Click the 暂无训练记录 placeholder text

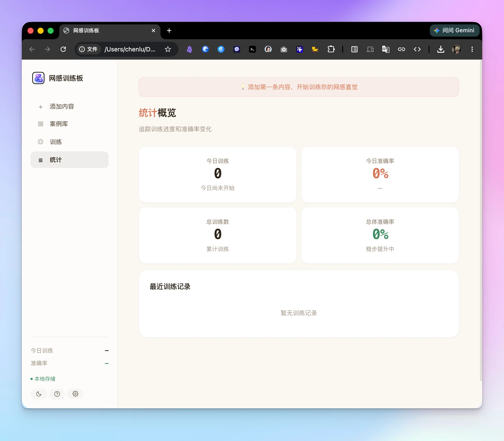[x=299, y=313]
